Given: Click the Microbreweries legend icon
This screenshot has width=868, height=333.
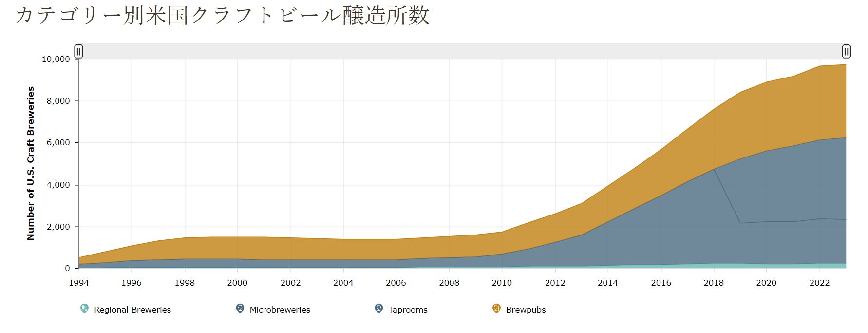Looking at the screenshot, I should point(240,309).
